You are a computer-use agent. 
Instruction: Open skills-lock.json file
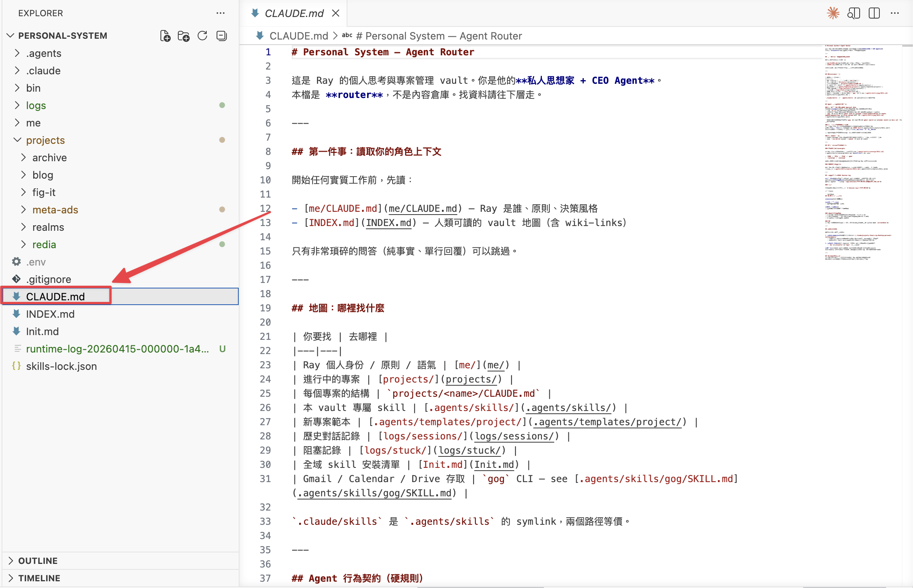coord(61,366)
